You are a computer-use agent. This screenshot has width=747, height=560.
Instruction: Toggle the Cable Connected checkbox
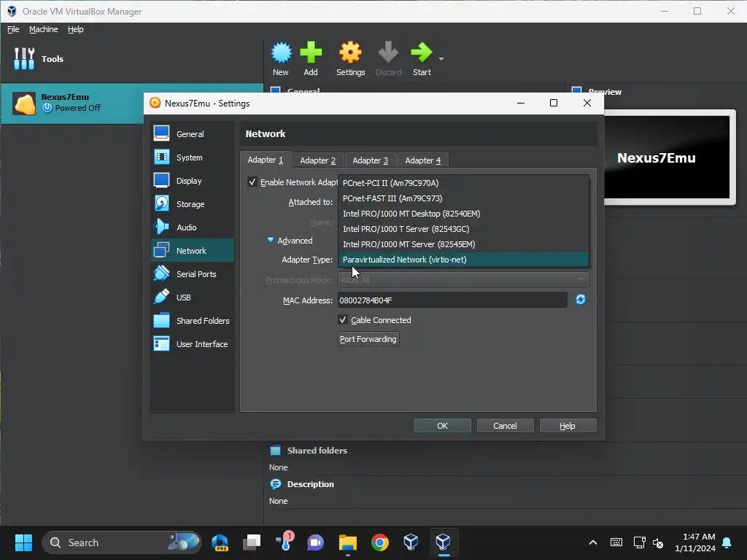coord(343,320)
